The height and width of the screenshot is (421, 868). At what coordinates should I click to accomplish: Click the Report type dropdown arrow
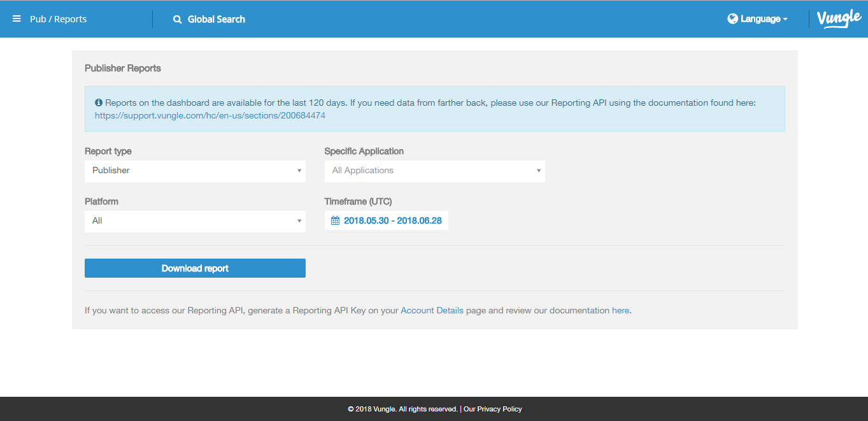click(x=299, y=171)
